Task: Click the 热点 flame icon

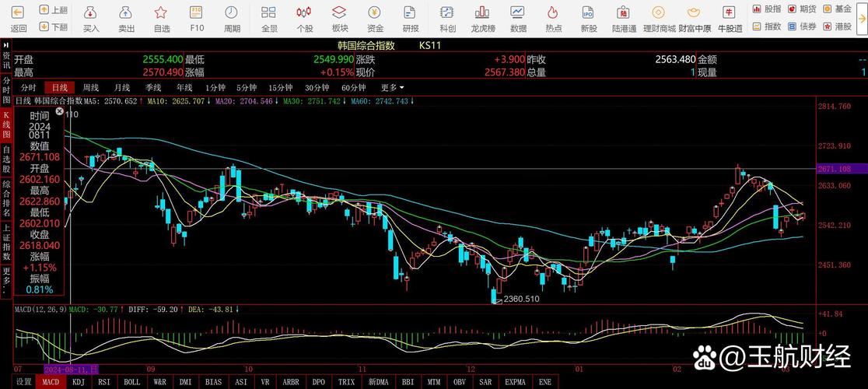Action: (553, 13)
